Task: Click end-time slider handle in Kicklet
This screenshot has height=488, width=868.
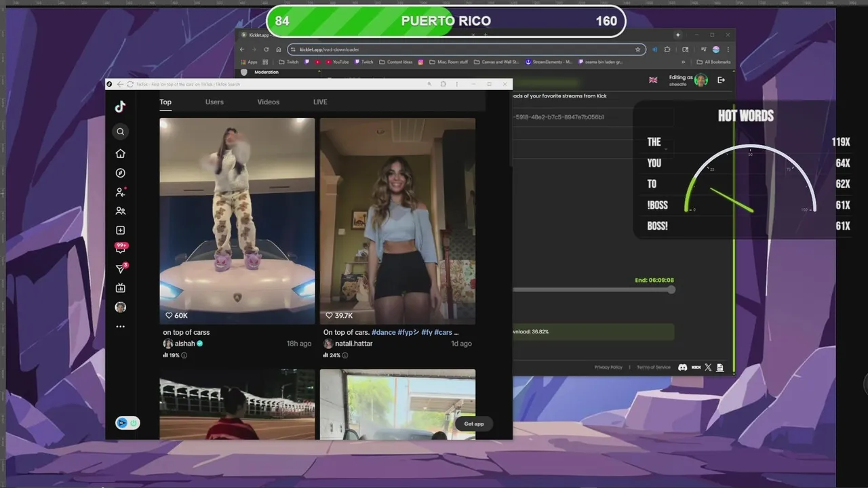Action: pos(671,289)
